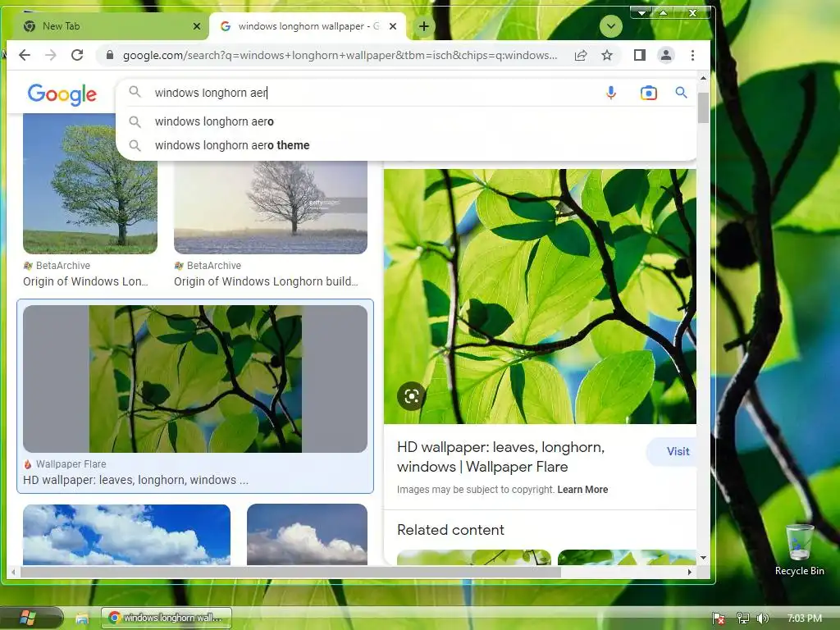Click HD wallpaper: leaves, longhorn, windows ... caption
The width and height of the screenshot is (840, 630).
(x=135, y=480)
